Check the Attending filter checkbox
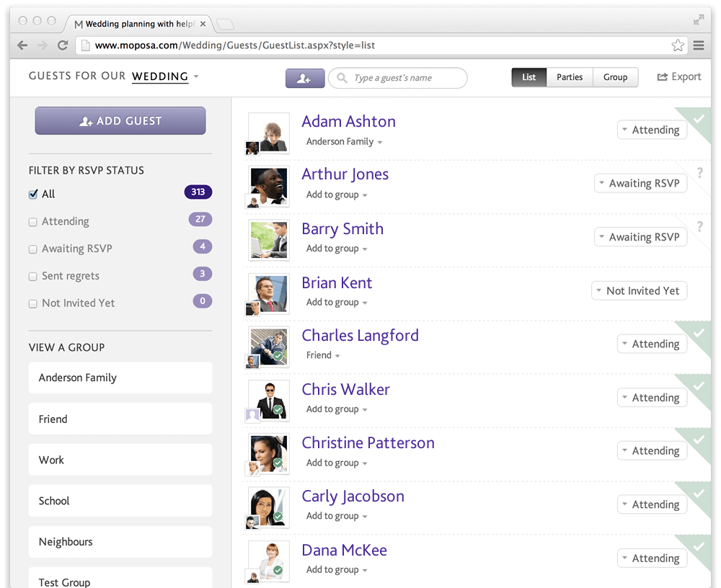Image resolution: width=721 pixels, height=588 pixels. coord(32,222)
